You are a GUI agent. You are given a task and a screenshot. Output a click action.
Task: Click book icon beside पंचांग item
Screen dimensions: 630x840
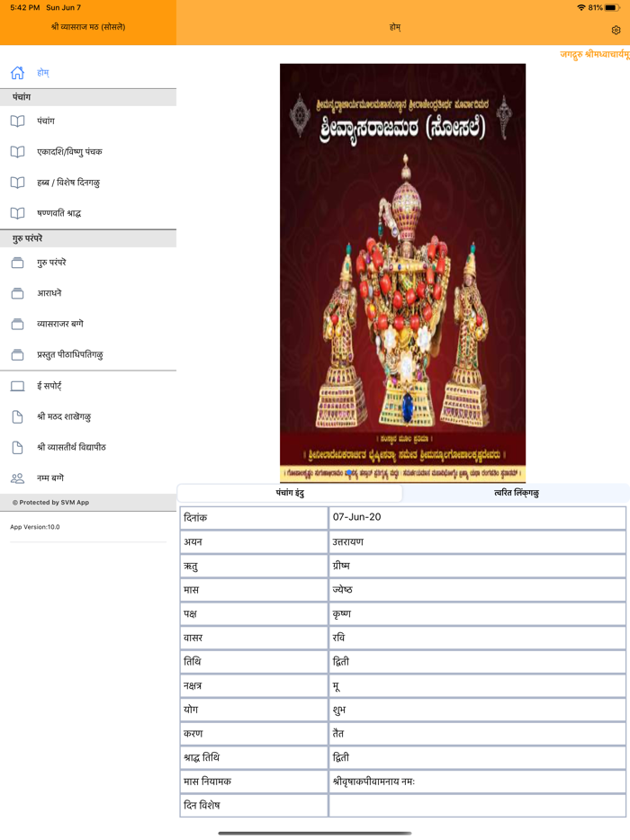tap(17, 121)
